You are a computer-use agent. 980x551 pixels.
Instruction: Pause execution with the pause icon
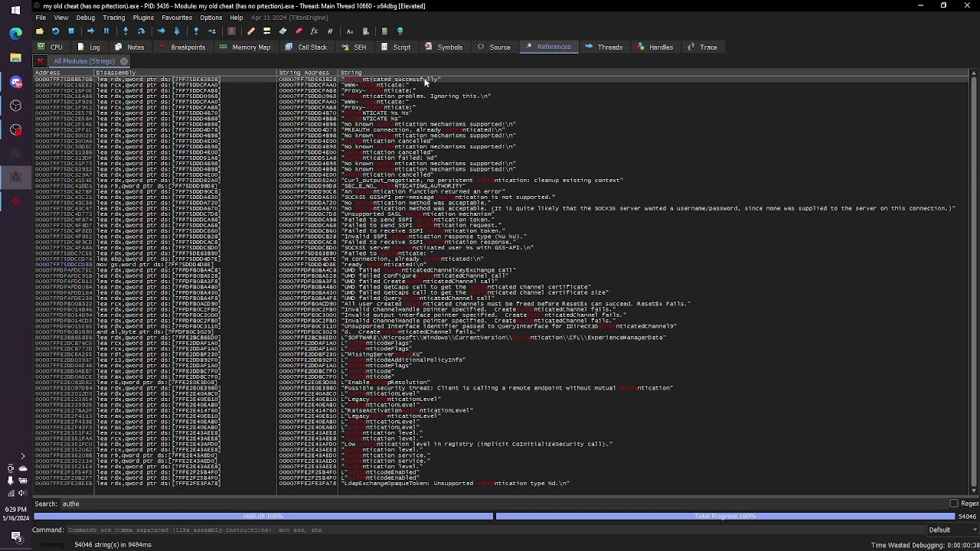(106, 31)
